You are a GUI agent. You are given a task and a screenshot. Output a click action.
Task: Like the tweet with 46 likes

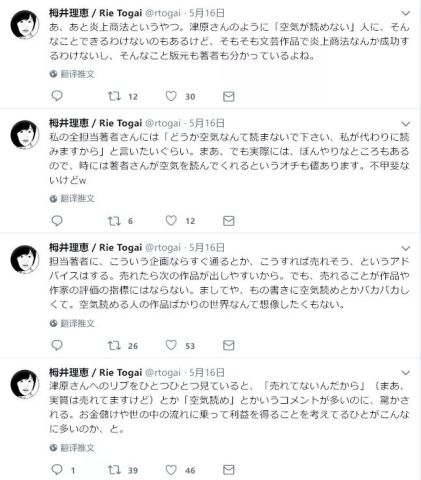[x=171, y=470]
